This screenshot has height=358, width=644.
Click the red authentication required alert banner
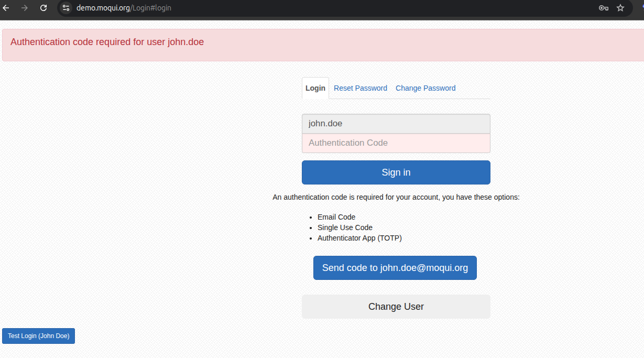click(x=322, y=45)
